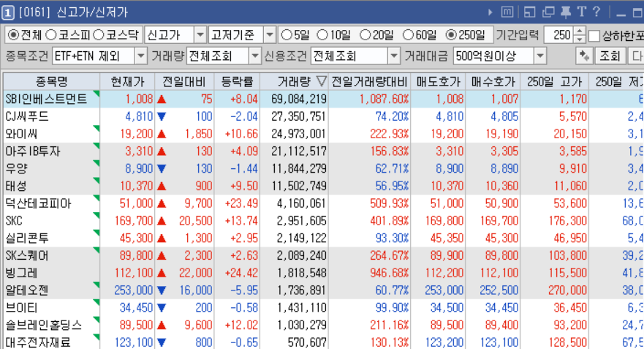Image resolution: width=644 pixels, height=349 pixels.
Task: Select the SKC stock name
Action: pos(14,221)
